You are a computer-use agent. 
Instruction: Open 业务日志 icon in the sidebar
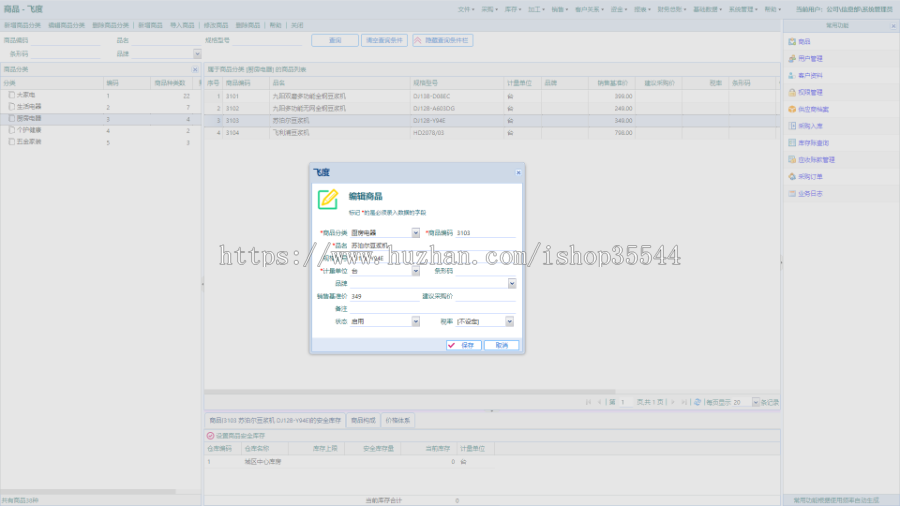tap(792, 193)
